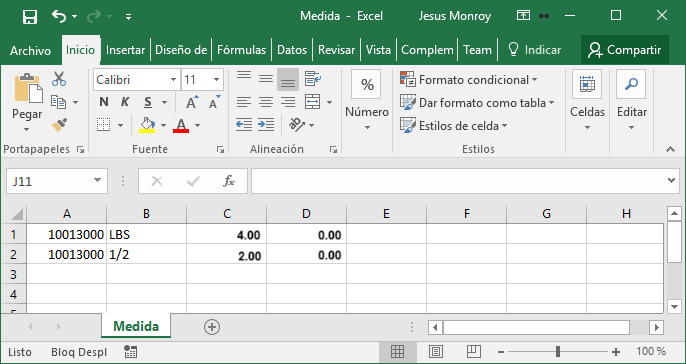Viewport: 686px width, 364px height.
Task: Open text orientation icon
Action: point(297,125)
